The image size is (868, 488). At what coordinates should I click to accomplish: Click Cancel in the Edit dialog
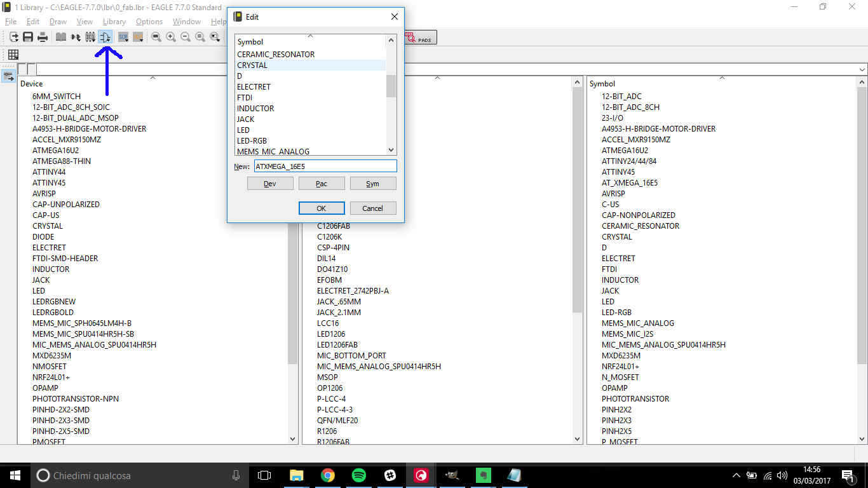(373, 208)
